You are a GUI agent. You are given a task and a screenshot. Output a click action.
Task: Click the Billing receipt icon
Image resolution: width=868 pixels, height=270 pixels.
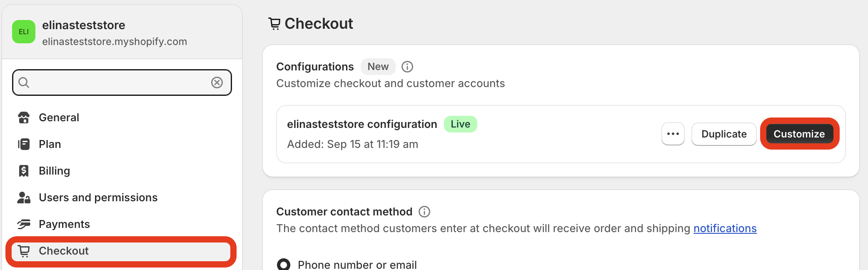[x=24, y=171]
